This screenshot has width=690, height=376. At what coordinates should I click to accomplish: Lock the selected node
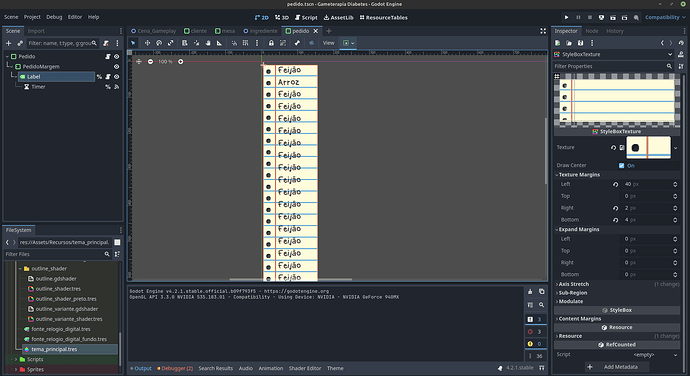pyautogui.click(x=271, y=43)
